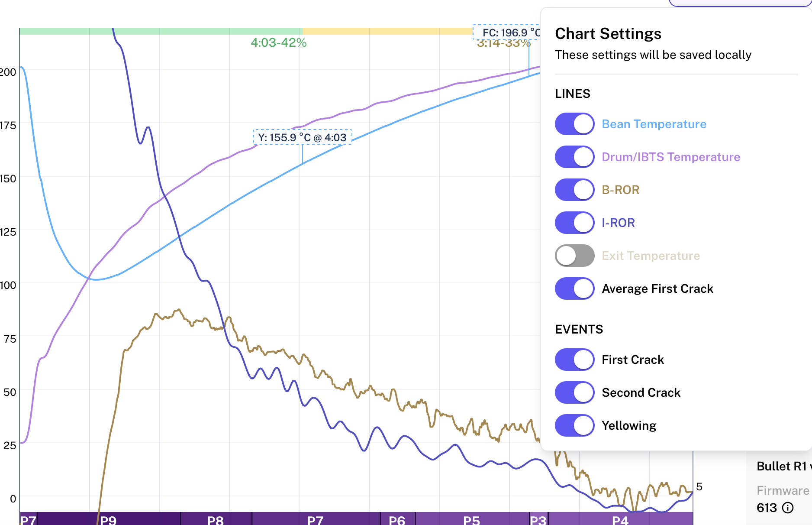Click the green 4:03-42% phase label
812x525 pixels.
coord(278,43)
